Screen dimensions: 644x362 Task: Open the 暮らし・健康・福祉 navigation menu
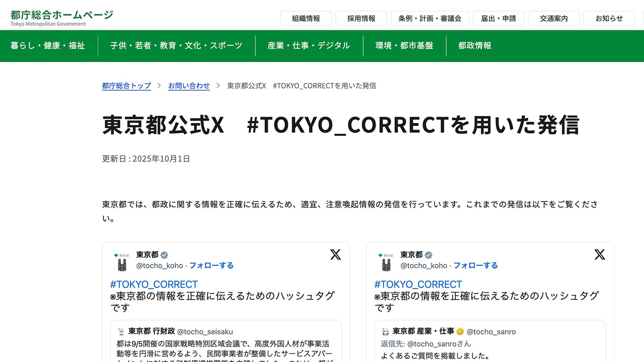[x=48, y=46]
